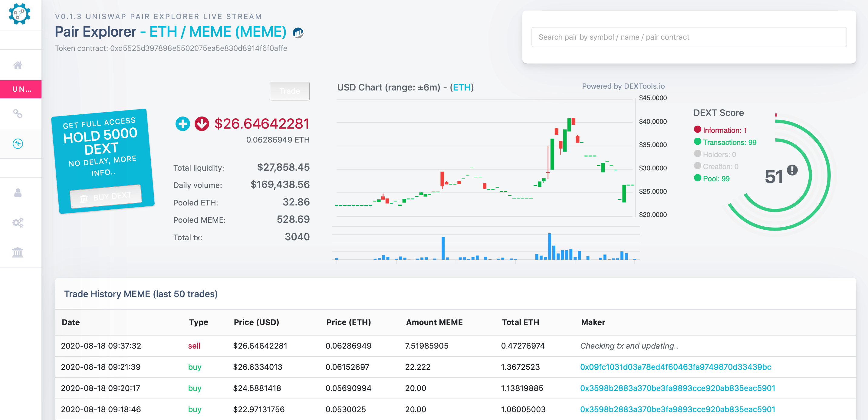Click the amount 7.51985905 cell
868x420 pixels.
(427, 346)
